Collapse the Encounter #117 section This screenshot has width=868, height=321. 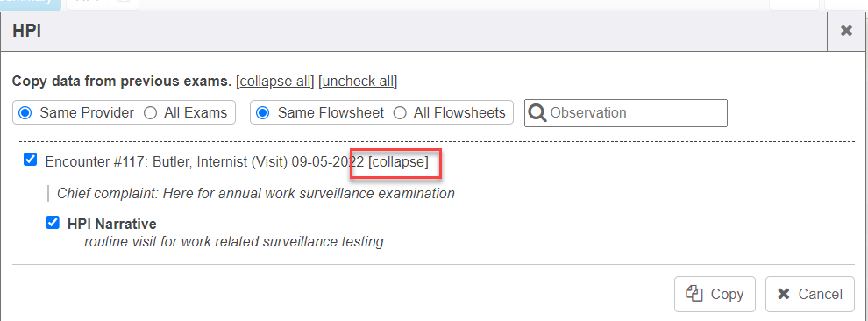pyautogui.click(x=399, y=161)
